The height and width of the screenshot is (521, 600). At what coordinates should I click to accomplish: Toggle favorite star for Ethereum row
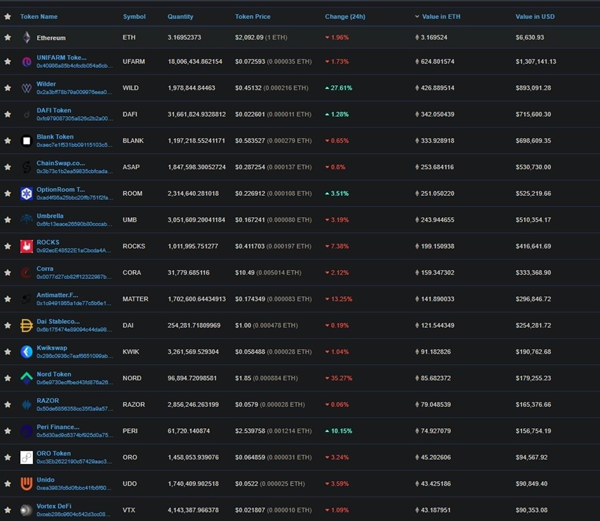[8, 37]
